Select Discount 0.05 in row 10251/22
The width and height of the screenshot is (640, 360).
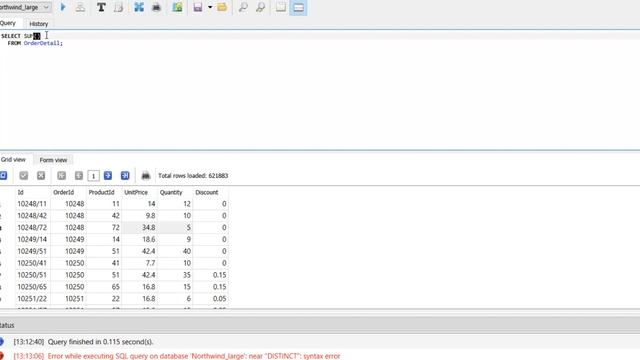pos(211,298)
